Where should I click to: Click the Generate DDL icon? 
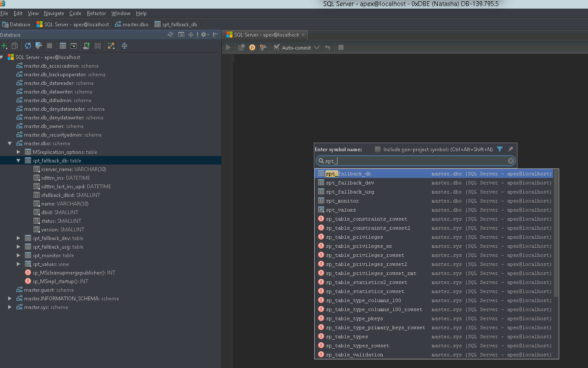87,46
